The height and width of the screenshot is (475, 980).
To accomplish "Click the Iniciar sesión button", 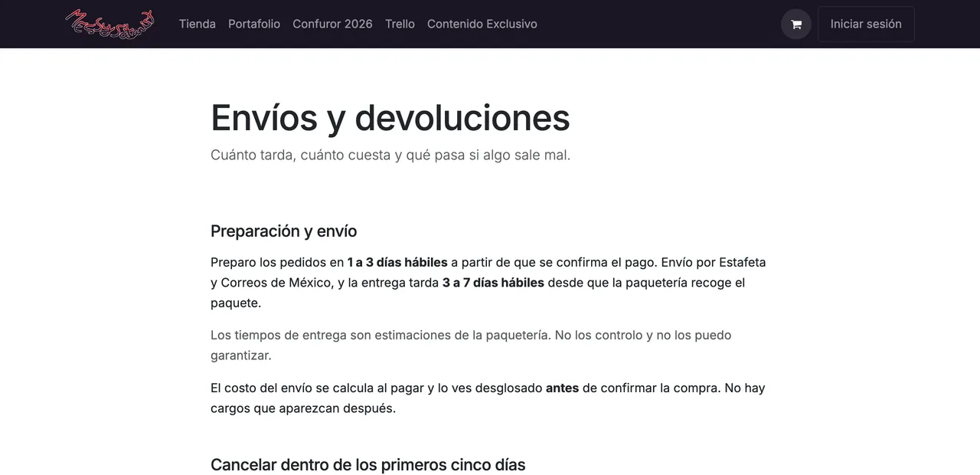I will tap(866, 24).
